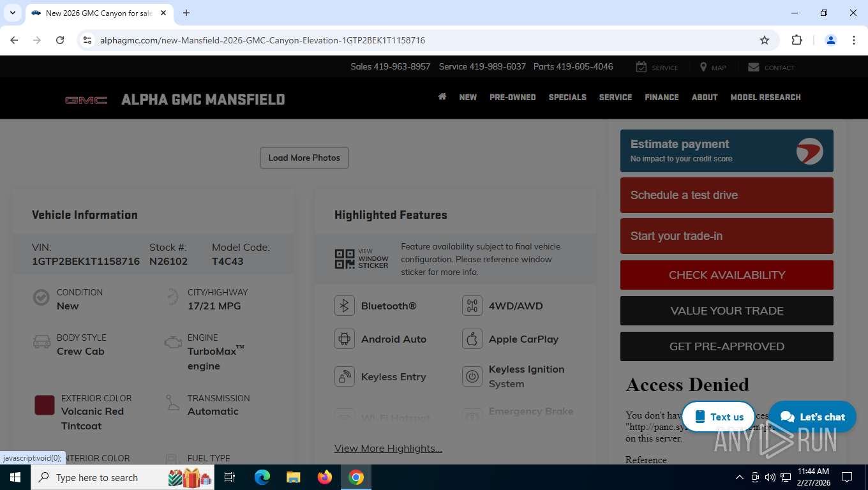This screenshot has height=490, width=868.
Task: Click the Map pin icon
Action: pos(703,67)
